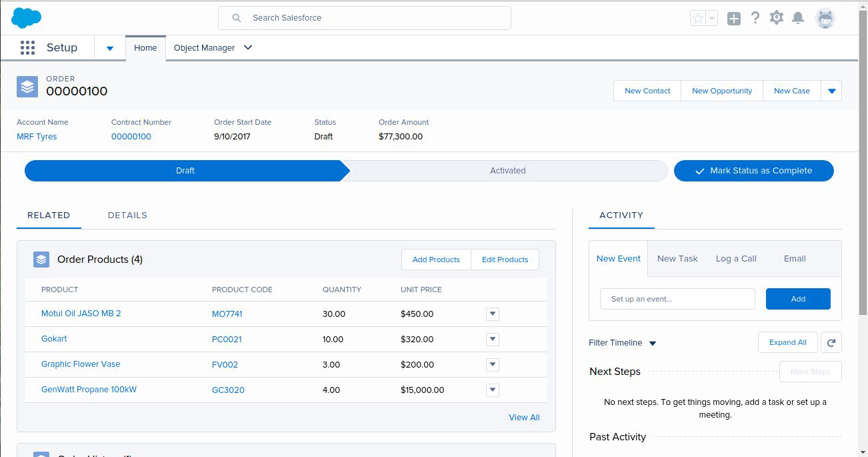Screen dimensions: 868x457
Task: Click the blue Add event button
Action: pos(798,299)
